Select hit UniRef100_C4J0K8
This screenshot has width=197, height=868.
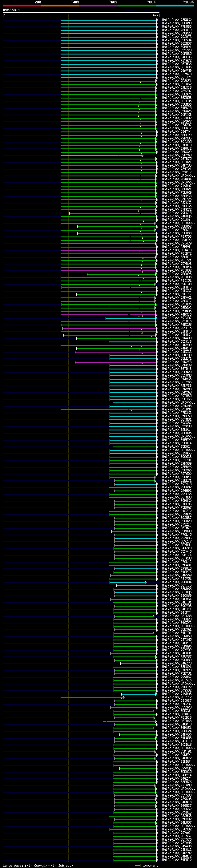[176, 379]
